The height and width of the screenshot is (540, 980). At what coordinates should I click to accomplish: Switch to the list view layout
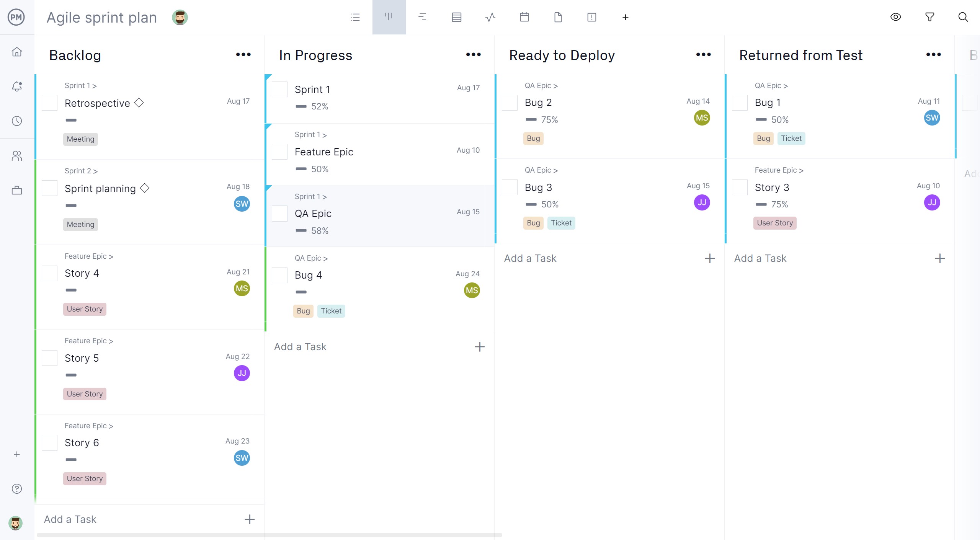[x=355, y=16]
